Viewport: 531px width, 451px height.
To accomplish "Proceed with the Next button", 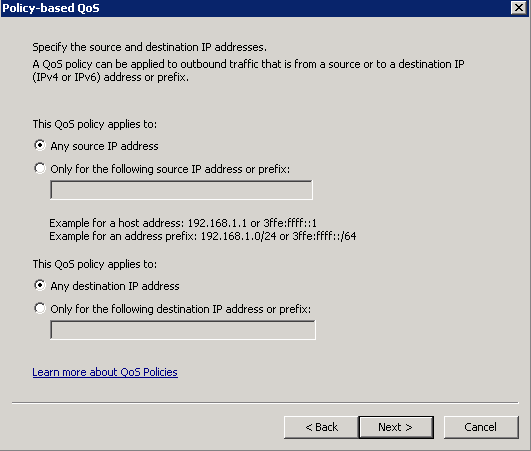I will pos(396,427).
